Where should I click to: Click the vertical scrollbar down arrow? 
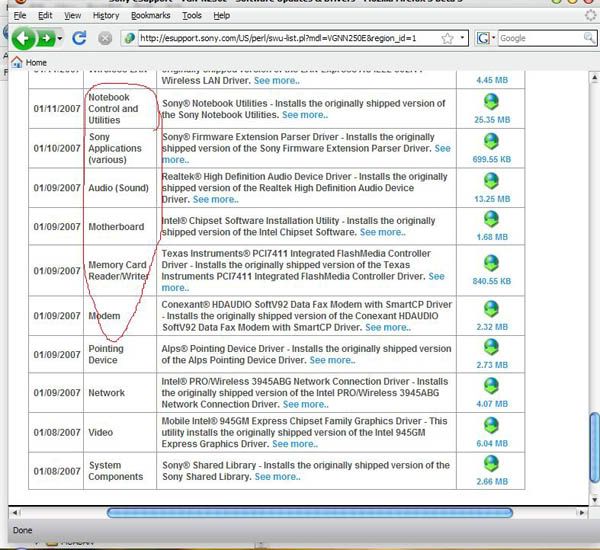594,499
